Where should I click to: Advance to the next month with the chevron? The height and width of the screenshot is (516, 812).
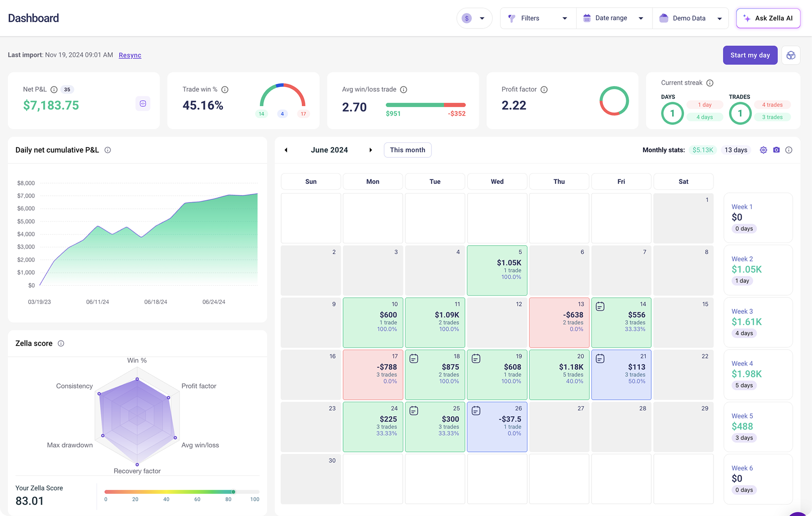[x=371, y=150]
